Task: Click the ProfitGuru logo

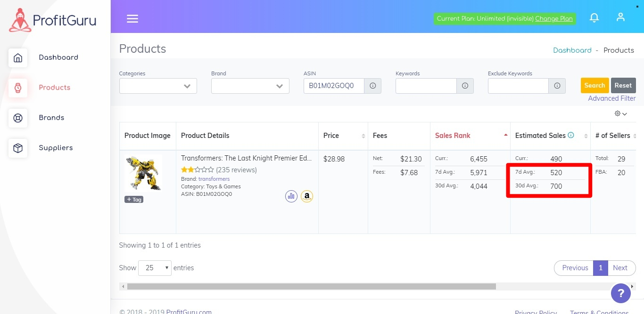Action: tap(53, 20)
